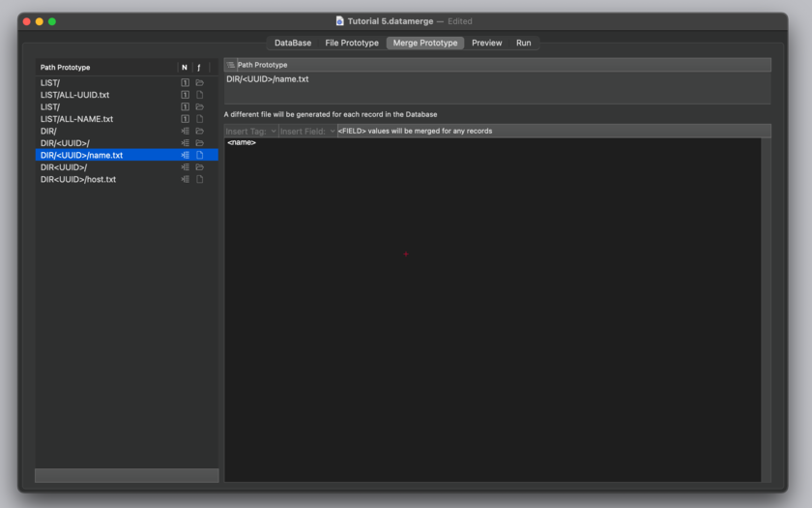812x508 pixels.
Task: Click multi-record icon in DIR<UUID>/host.txt row
Action: click(x=185, y=179)
